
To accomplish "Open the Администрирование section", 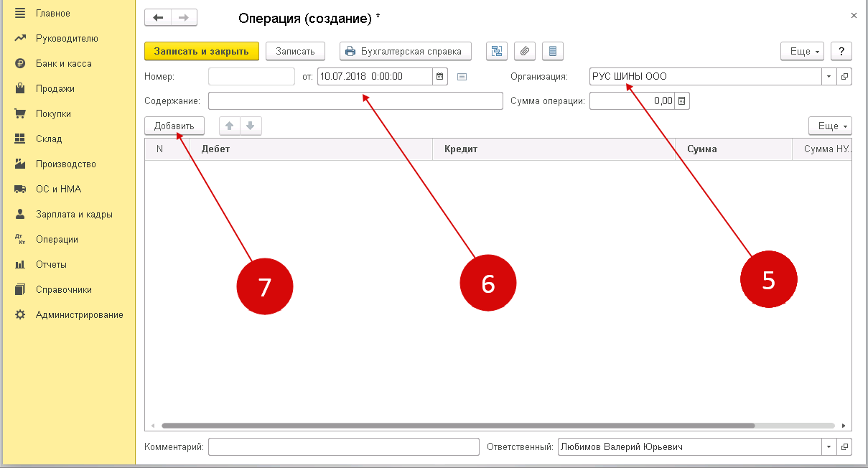I will coord(80,314).
